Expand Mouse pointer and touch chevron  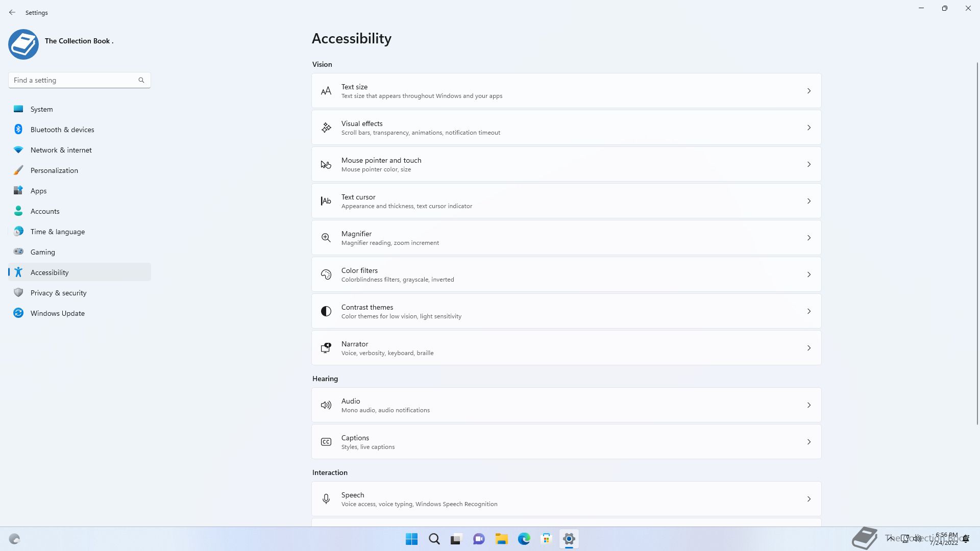808,164
